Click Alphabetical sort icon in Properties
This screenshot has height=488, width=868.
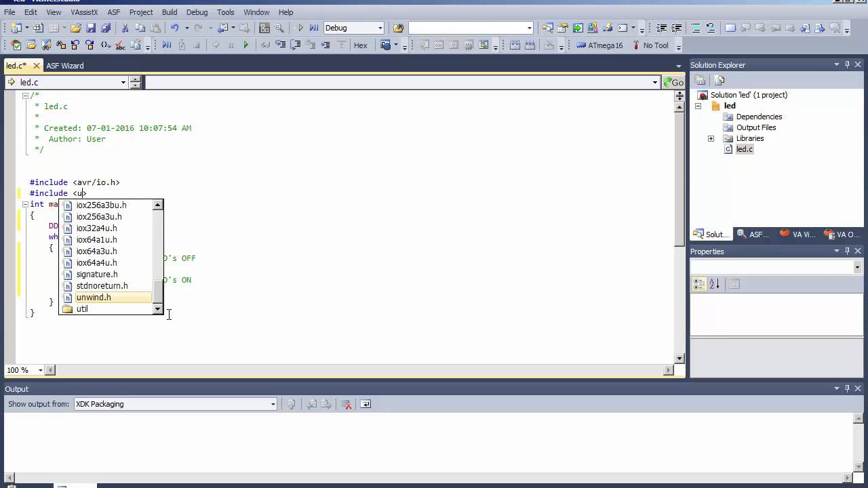714,284
